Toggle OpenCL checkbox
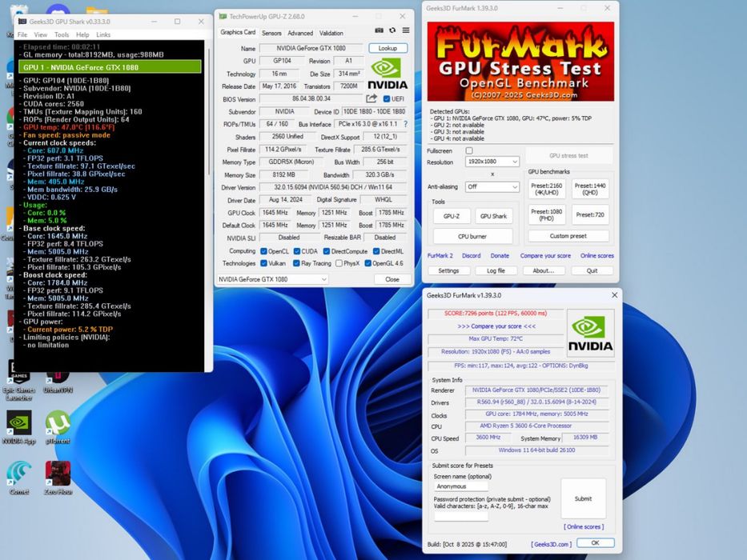The width and height of the screenshot is (747, 560). (x=263, y=251)
